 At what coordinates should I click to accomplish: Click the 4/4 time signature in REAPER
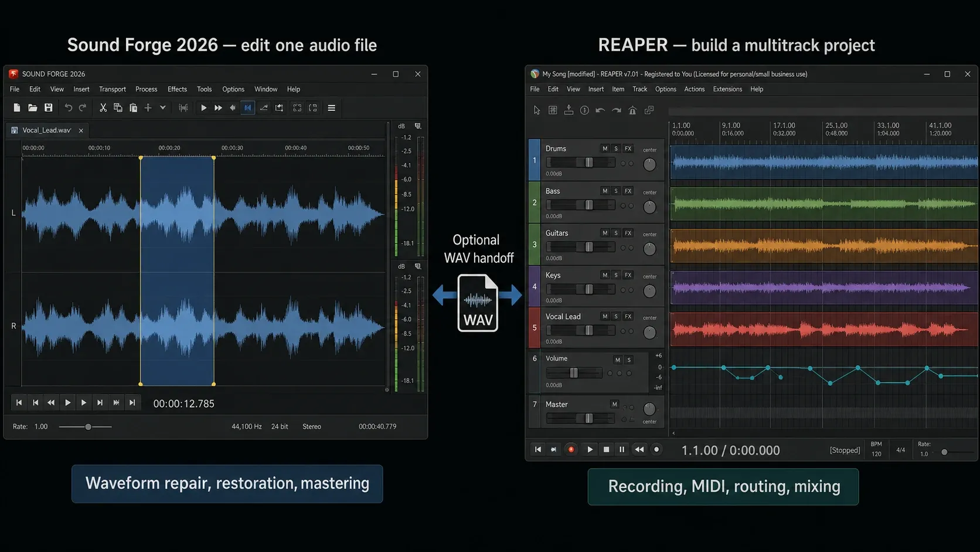pos(900,451)
